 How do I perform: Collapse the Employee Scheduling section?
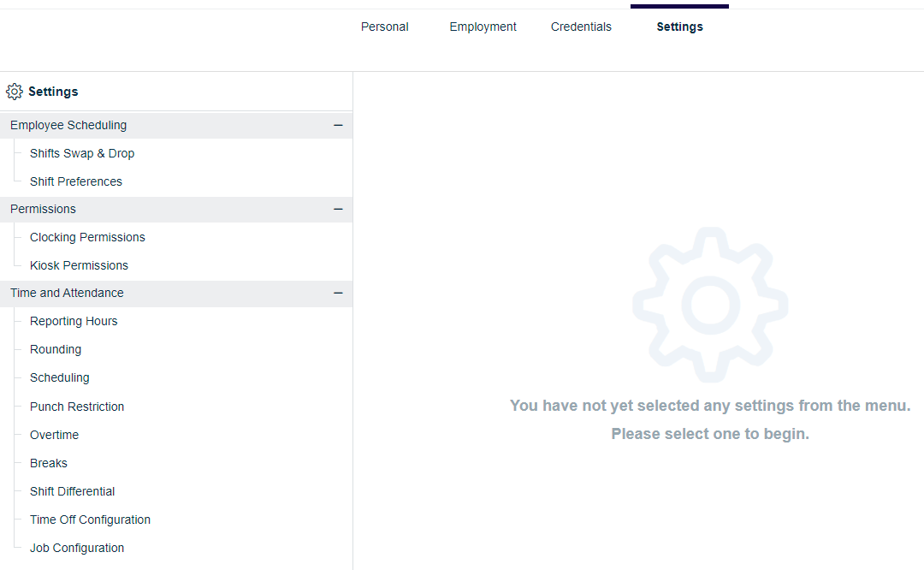339,125
